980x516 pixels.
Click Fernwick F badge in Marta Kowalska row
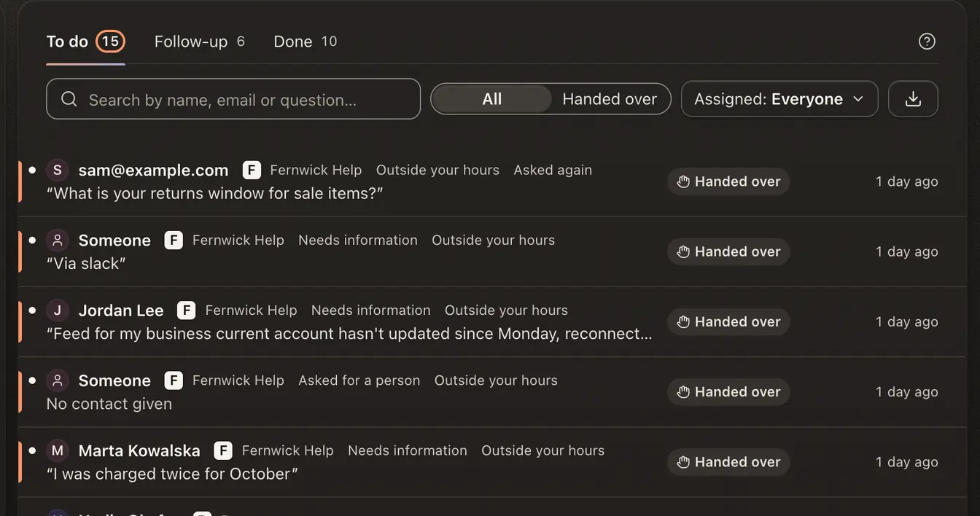223,450
